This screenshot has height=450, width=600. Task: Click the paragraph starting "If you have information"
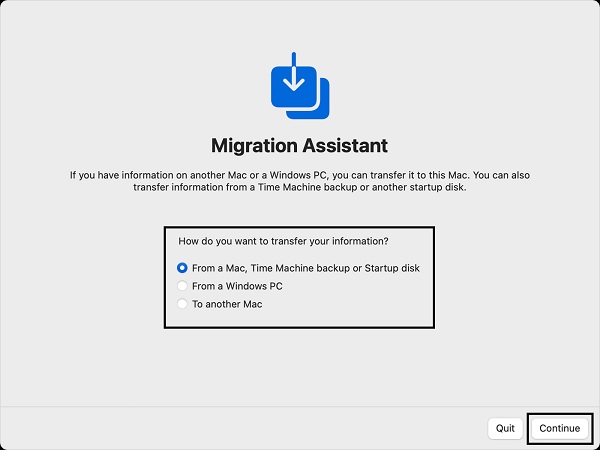(x=300, y=181)
